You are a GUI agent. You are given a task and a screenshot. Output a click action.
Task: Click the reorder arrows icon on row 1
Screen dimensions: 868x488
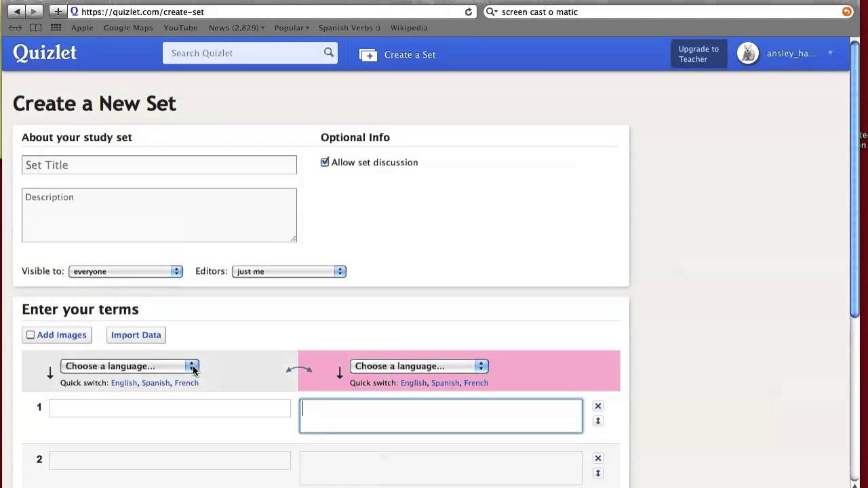[x=597, y=421]
